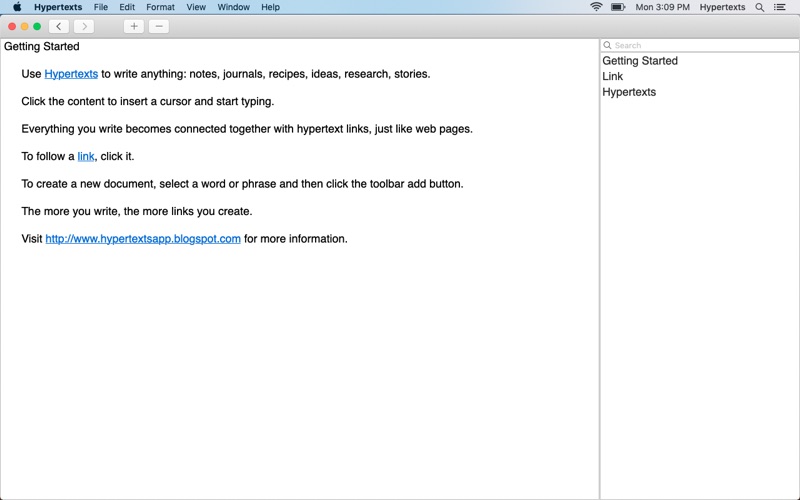Open the Help menu
800x500 pixels.
tap(270, 7)
